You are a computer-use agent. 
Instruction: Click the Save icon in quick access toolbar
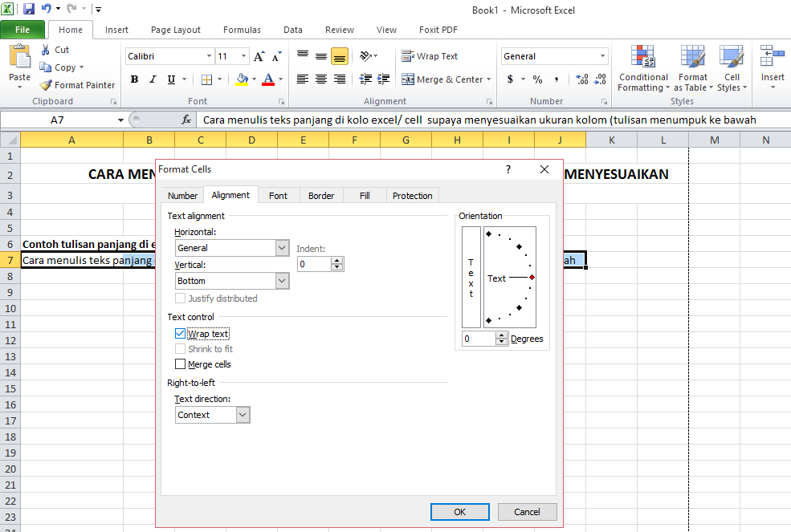[29, 9]
